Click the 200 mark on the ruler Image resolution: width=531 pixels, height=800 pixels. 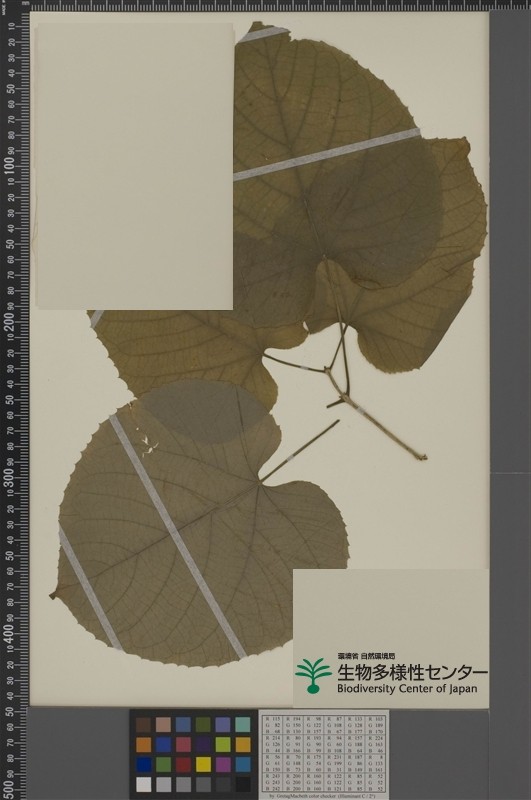(x=10, y=321)
